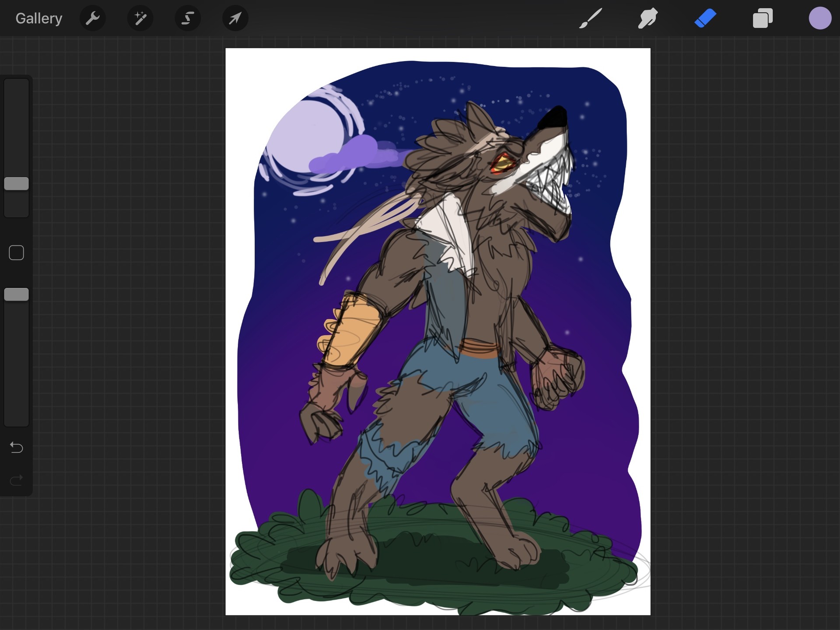Tap the Redo arrow

pos(16,480)
